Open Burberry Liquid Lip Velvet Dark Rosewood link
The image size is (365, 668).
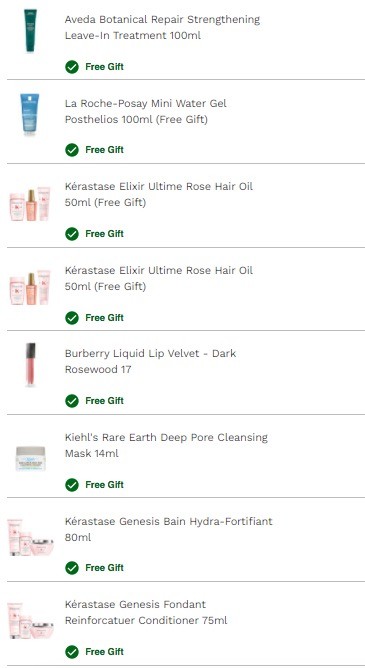(150, 361)
